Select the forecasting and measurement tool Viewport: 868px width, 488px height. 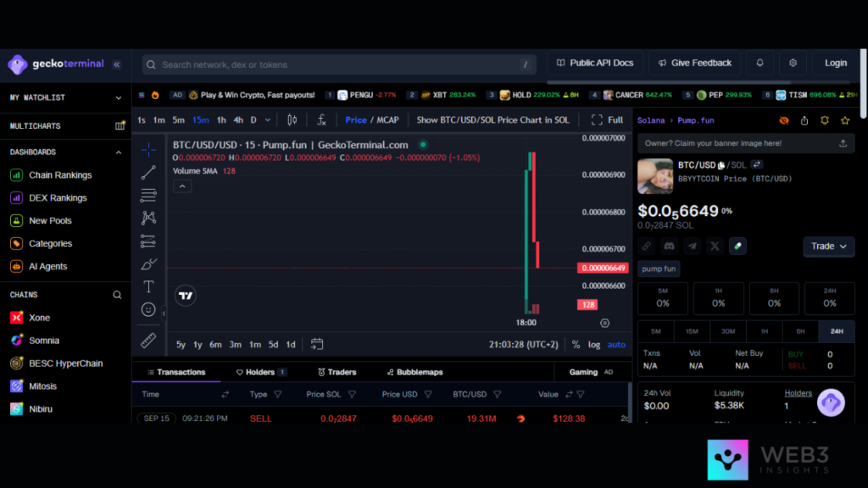coord(148,241)
